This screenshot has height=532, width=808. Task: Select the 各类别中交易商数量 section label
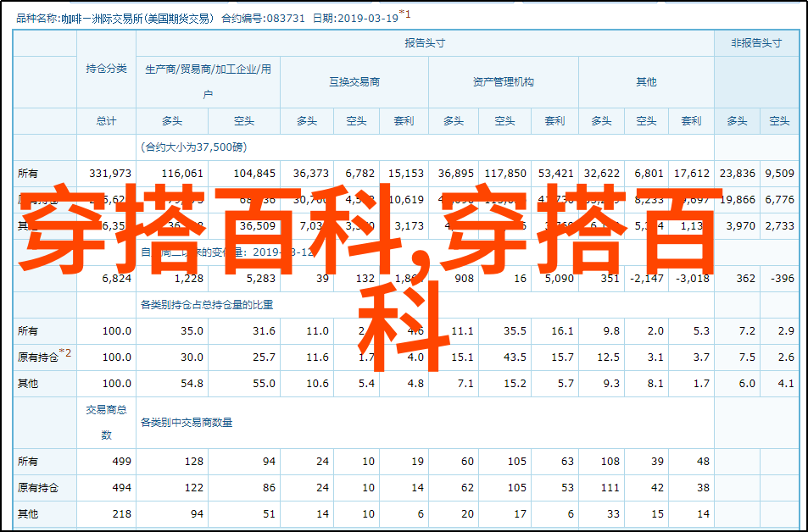pos(187,422)
